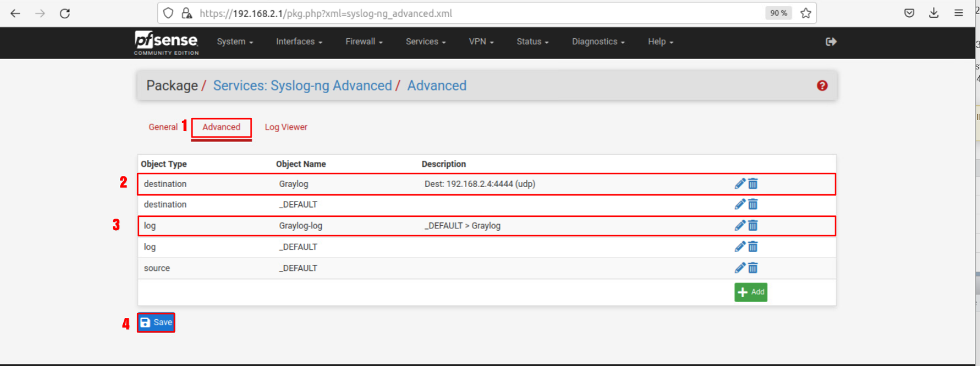
Task: Click the pfSense logout icon
Action: 831,41
